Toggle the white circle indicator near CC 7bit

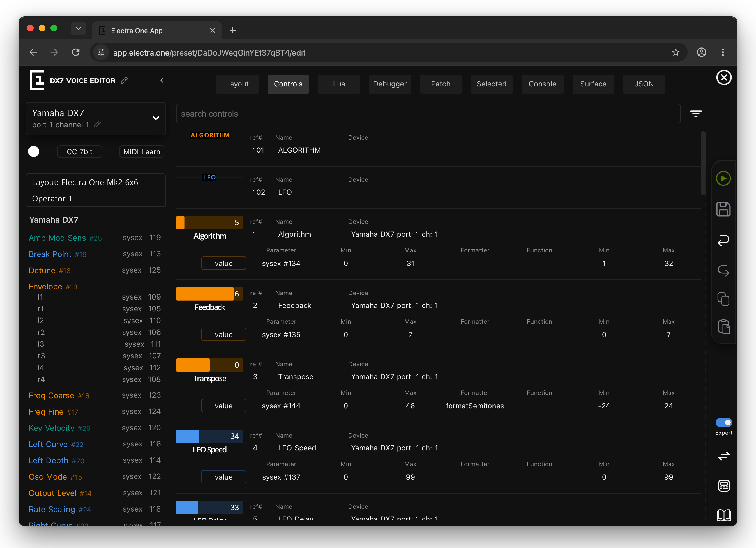[34, 151]
